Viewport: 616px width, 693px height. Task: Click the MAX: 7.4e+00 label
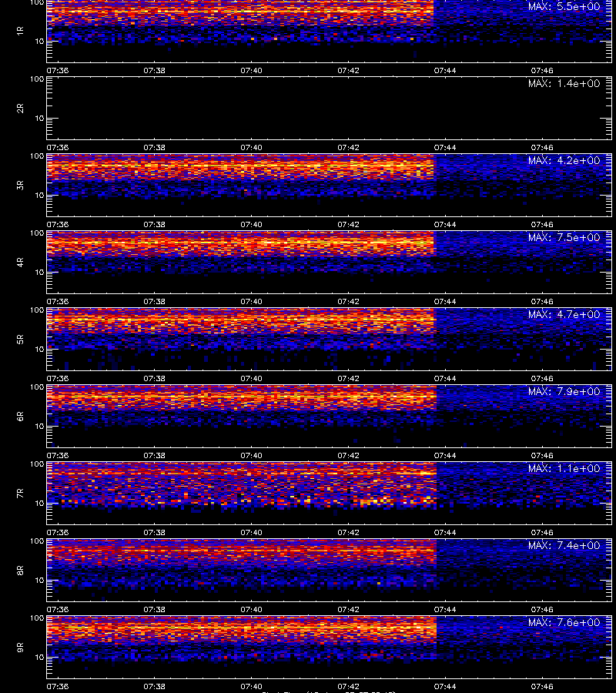click(564, 545)
